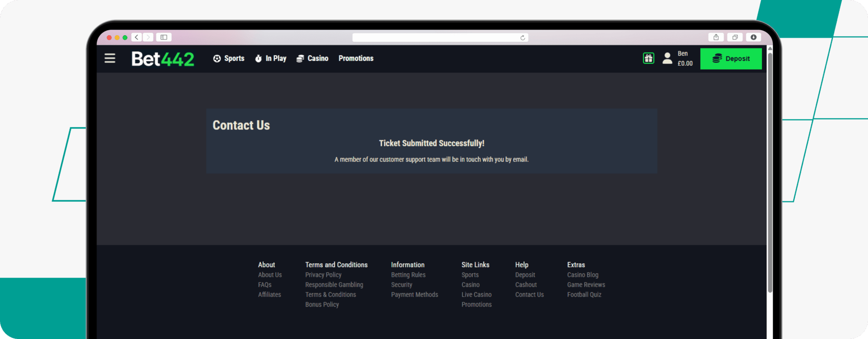This screenshot has width=868, height=339.
Task: Open Casino link under Site Links
Action: (471, 285)
